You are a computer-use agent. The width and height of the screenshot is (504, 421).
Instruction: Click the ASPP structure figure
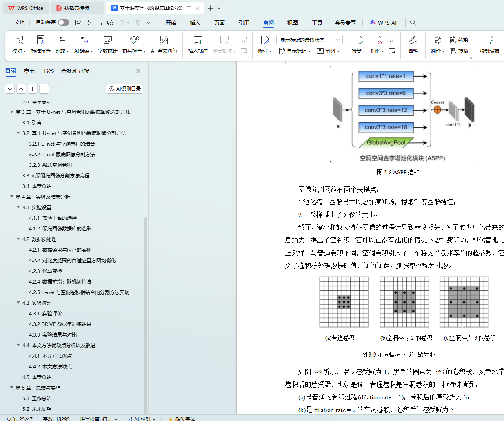pyautogui.click(x=403, y=115)
